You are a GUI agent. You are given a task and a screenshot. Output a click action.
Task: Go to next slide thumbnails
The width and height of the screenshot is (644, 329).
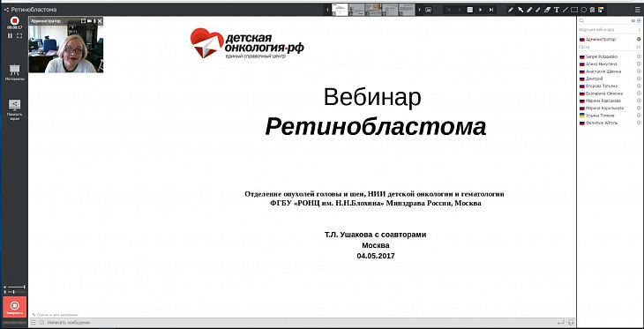pyautogui.click(x=419, y=10)
